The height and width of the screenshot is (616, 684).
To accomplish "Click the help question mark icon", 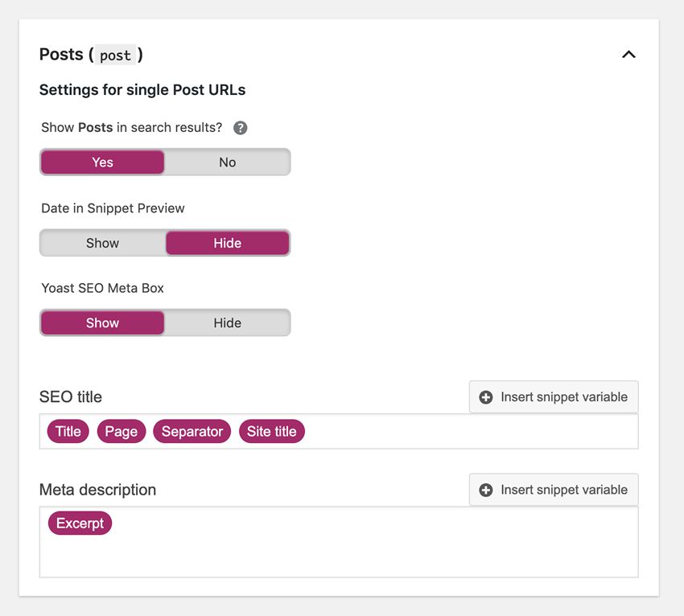I will [239, 127].
